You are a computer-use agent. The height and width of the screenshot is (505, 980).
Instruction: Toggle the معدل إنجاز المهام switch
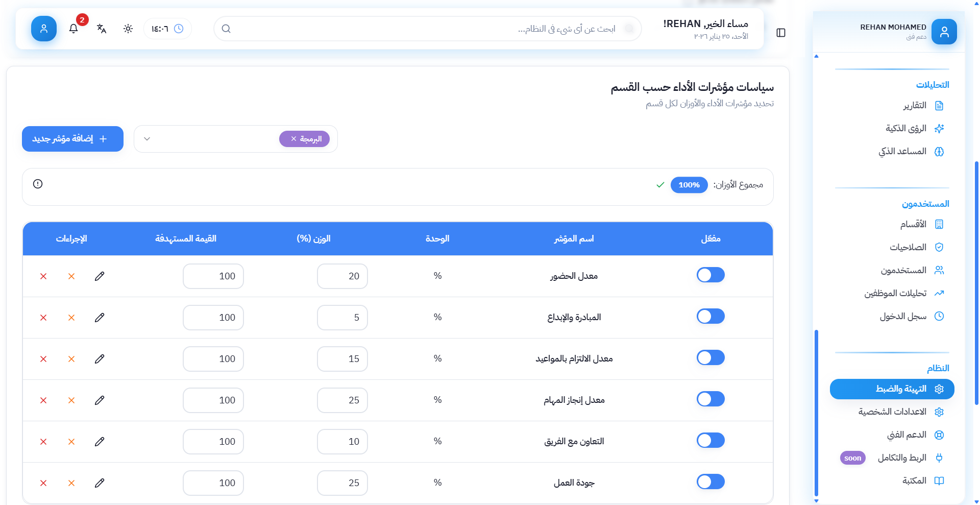[710, 399]
